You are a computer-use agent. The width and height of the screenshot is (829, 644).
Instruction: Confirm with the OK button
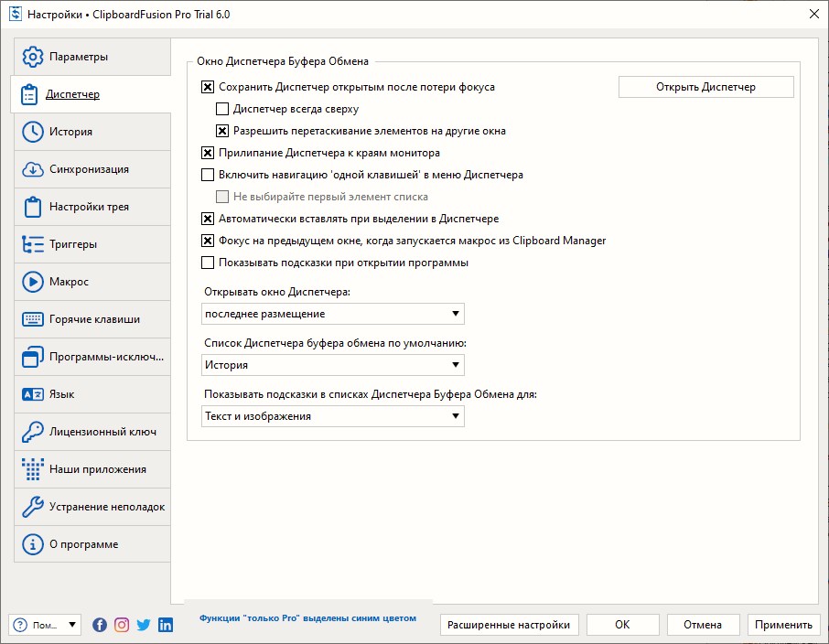click(x=622, y=625)
